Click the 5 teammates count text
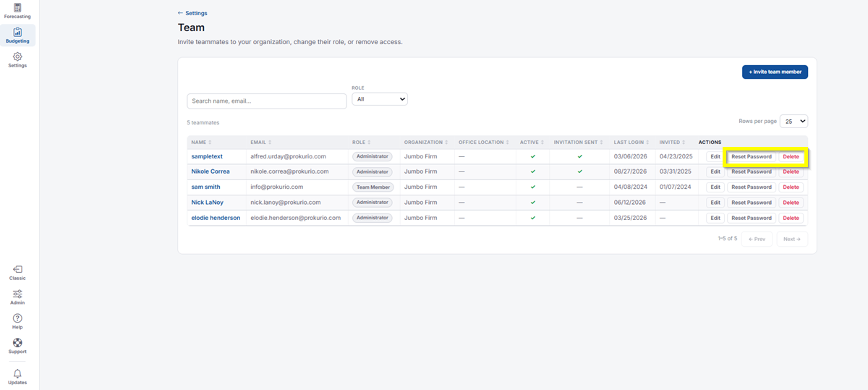 (203, 123)
